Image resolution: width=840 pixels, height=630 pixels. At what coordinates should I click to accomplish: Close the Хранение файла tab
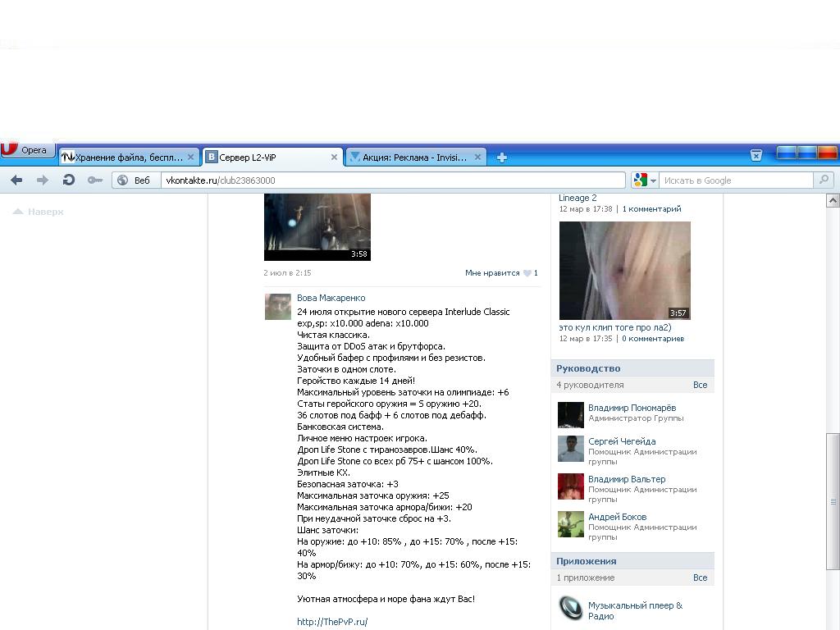tap(190, 157)
